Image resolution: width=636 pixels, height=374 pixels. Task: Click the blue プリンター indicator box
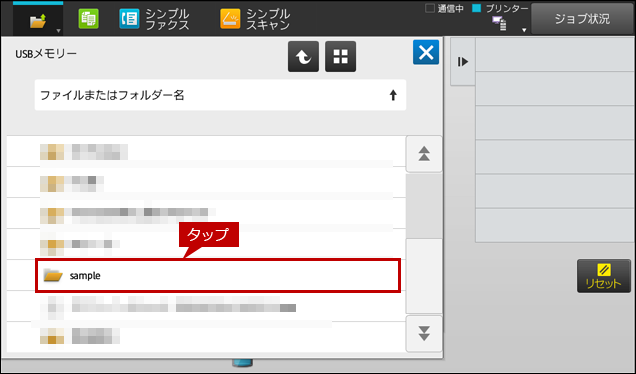(477, 8)
